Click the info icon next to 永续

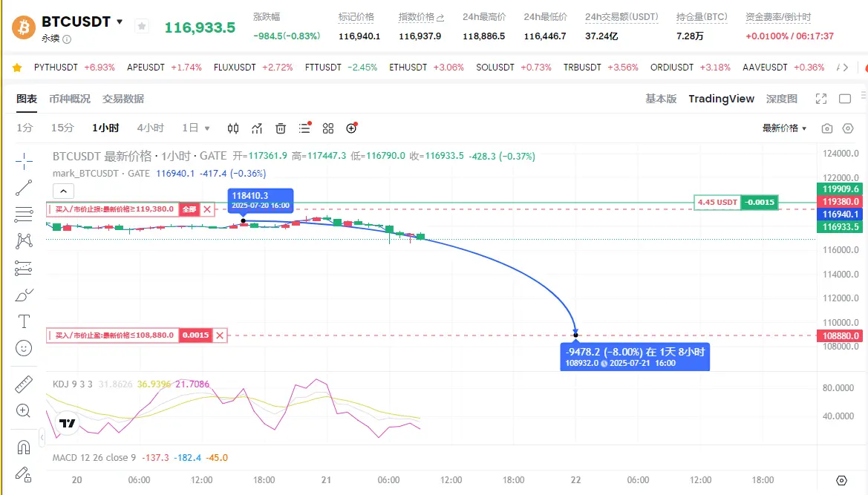click(x=67, y=39)
